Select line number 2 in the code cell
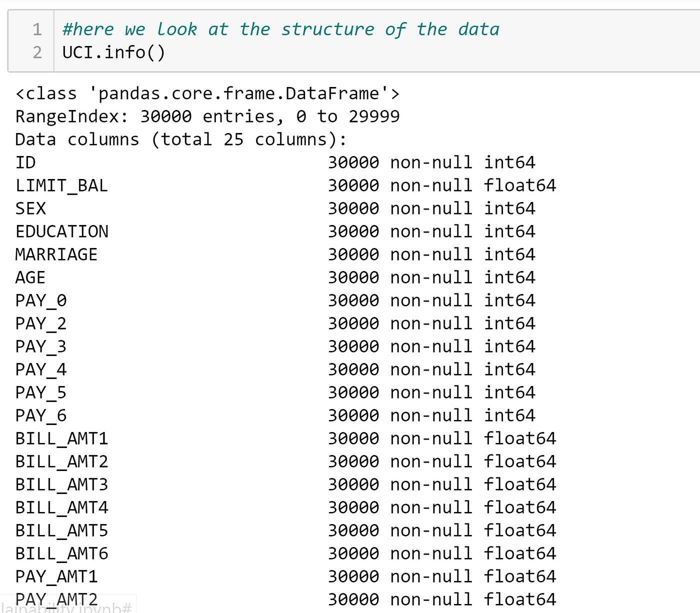700x613 pixels. [x=36, y=51]
